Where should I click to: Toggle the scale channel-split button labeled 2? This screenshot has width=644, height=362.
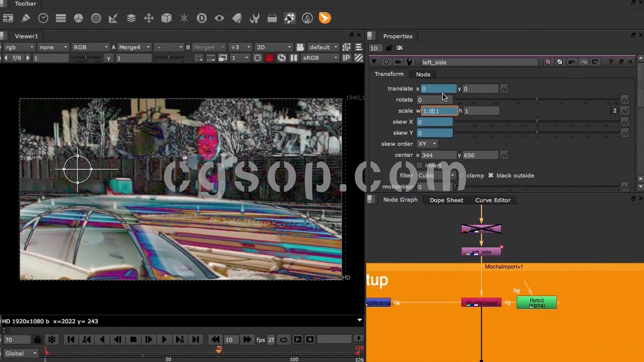point(614,111)
